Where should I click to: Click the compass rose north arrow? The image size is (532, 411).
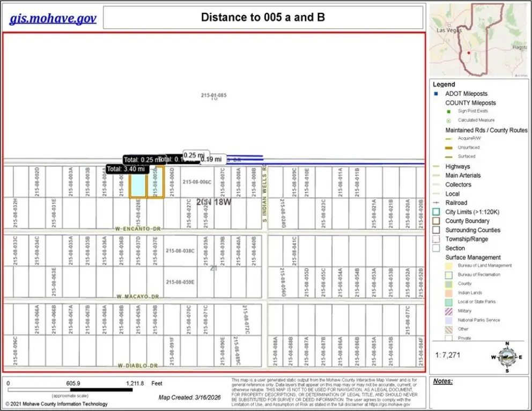point(506,356)
